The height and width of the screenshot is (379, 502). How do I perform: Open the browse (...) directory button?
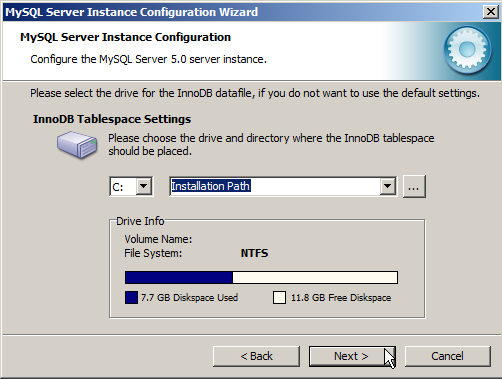[414, 187]
